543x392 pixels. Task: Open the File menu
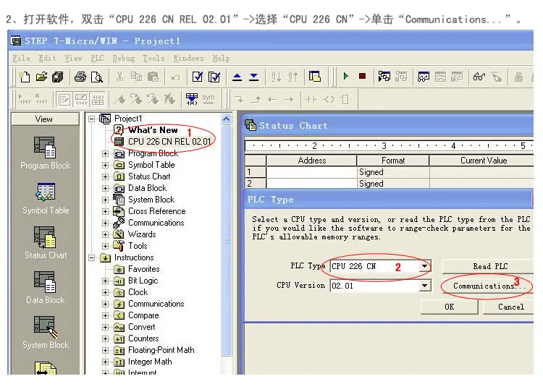[22, 58]
